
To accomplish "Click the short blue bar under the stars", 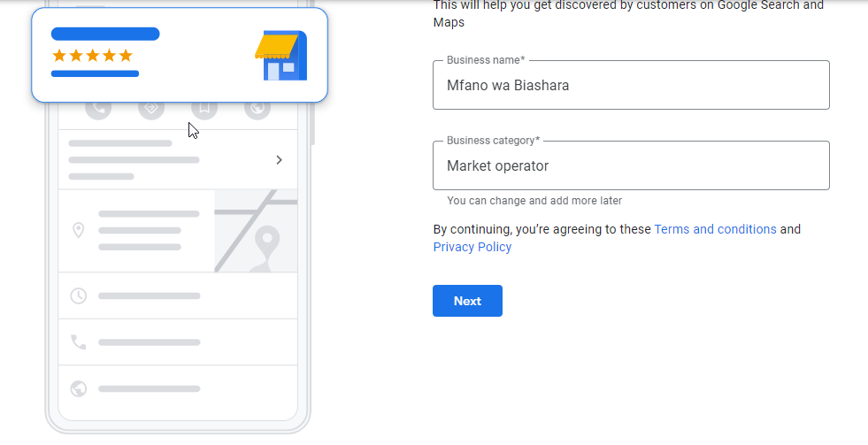I will pyautogui.click(x=95, y=73).
